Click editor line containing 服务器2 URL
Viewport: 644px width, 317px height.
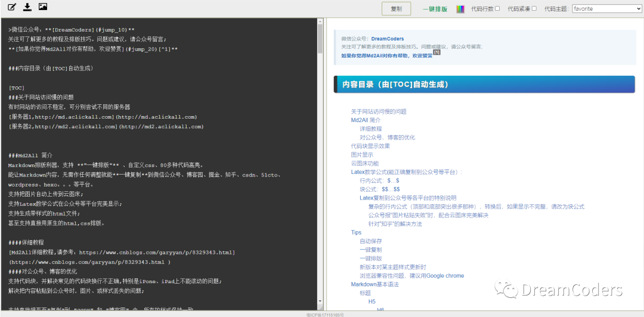pyautogui.click(x=106, y=127)
